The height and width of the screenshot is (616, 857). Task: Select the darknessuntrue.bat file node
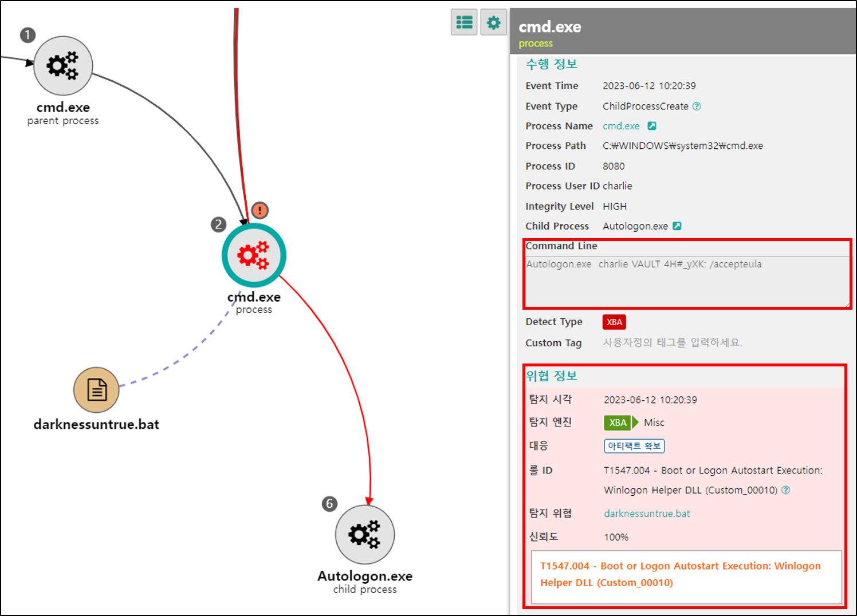pos(96,390)
